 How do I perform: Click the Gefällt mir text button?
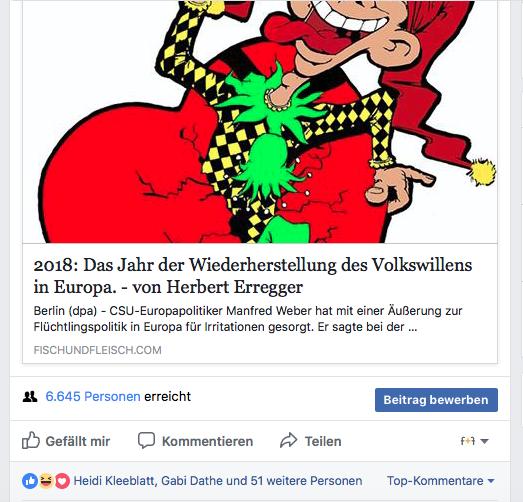[x=78, y=441]
